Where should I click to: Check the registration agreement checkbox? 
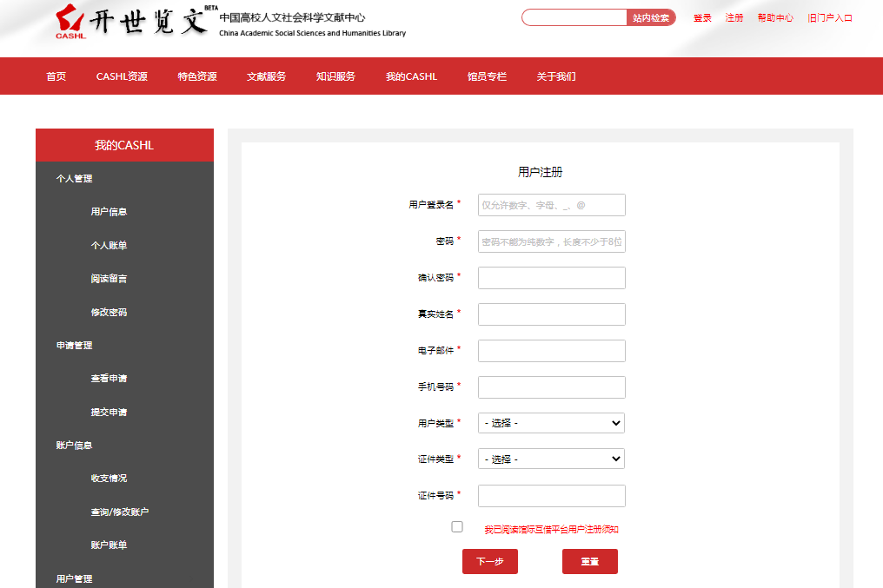tap(457, 526)
